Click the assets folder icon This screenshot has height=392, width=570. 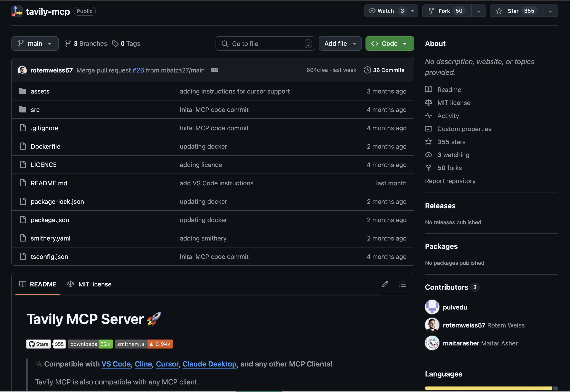[23, 91]
